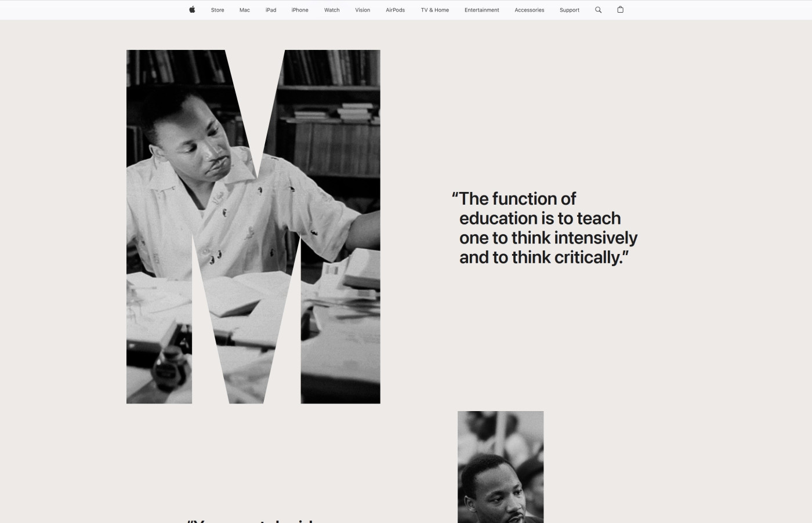Click the partially visible quote at the bottom
This screenshot has height=523, width=812.
click(x=251, y=520)
